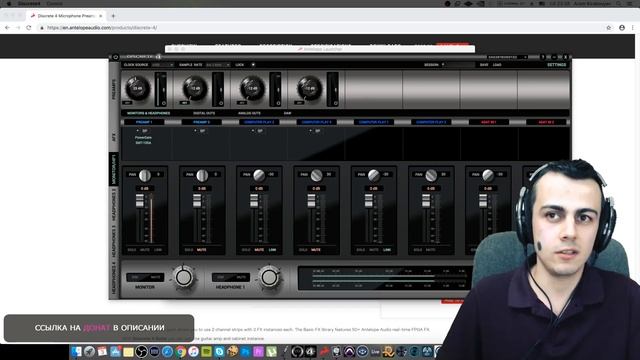
Task: Open Finder from the Dock
Action: pyautogui.click(x=76, y=351)
